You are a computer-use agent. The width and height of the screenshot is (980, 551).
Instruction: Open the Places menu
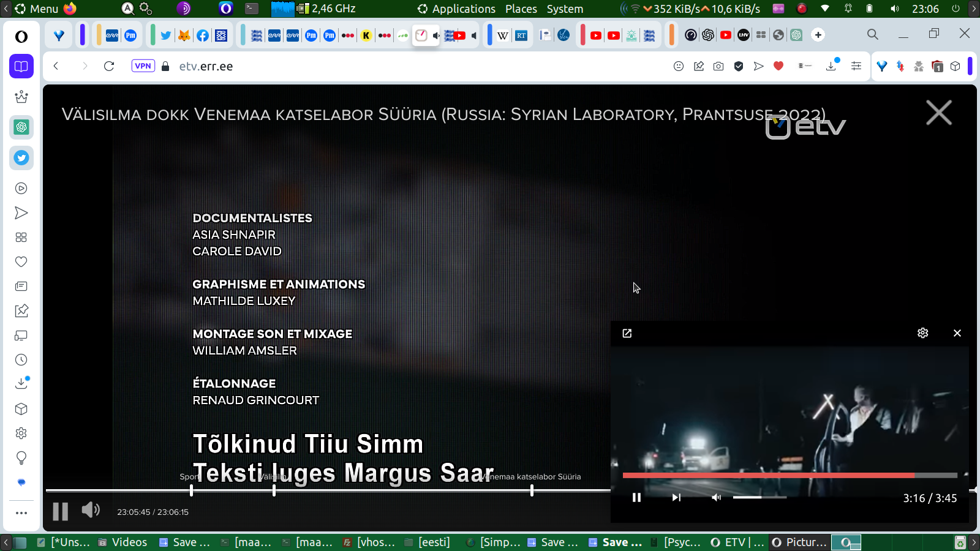coord(521,9)
